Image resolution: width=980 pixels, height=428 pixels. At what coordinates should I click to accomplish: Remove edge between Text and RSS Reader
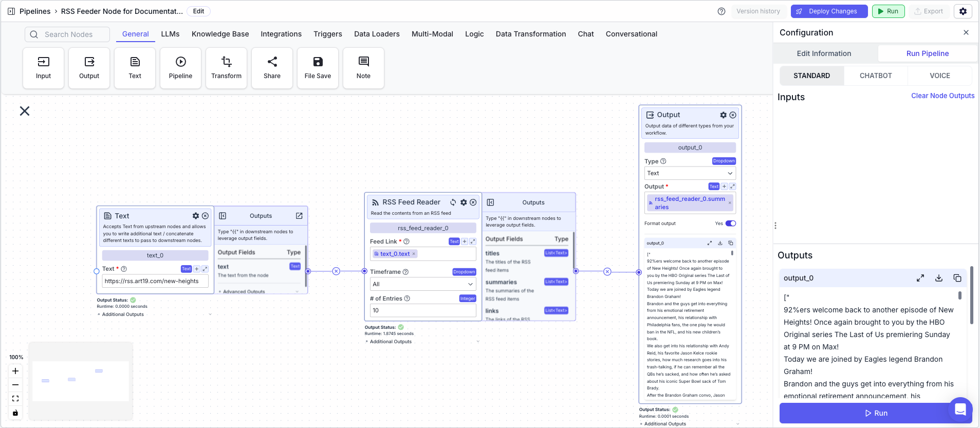336,271
